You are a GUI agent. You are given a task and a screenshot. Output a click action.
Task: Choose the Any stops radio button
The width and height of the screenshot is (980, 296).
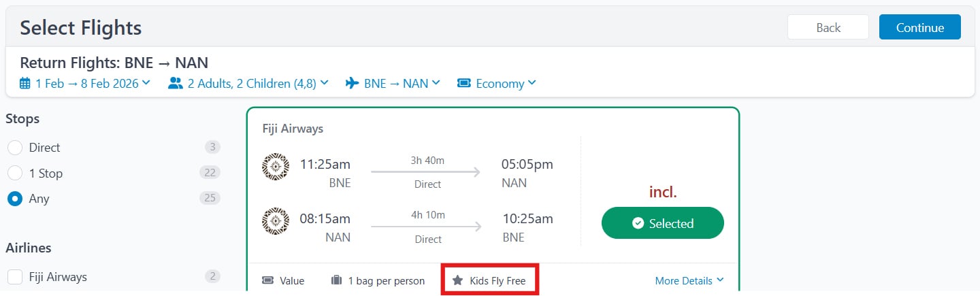click(x=15, y=199)
